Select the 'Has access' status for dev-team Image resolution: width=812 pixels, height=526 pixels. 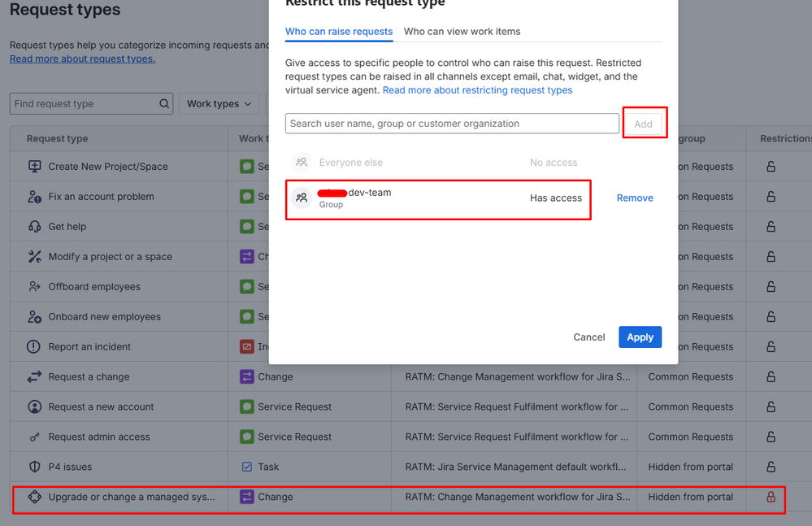[556, 198]
